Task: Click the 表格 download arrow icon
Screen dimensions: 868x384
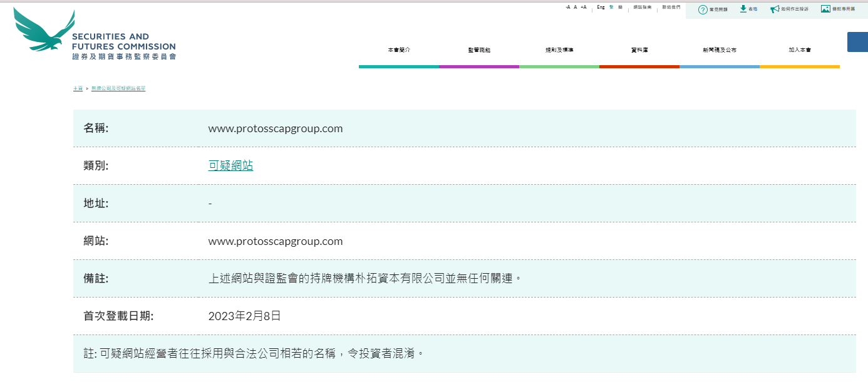Action: point(743,9)
